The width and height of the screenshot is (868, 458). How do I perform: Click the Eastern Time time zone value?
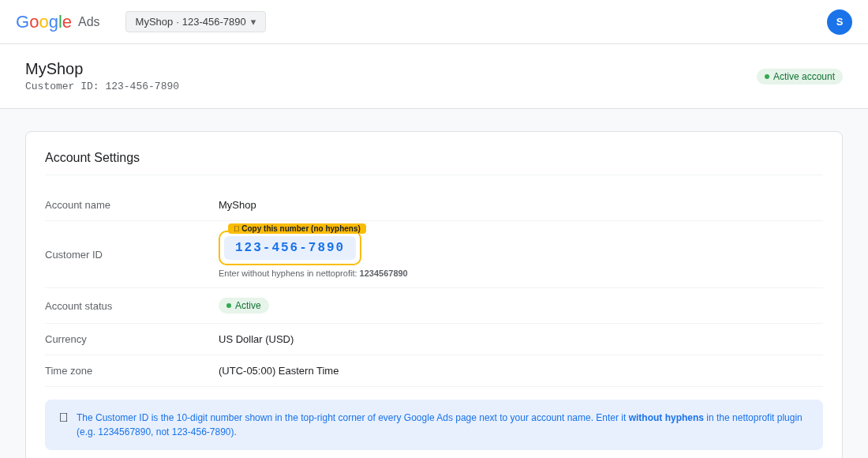coord(279,371)
